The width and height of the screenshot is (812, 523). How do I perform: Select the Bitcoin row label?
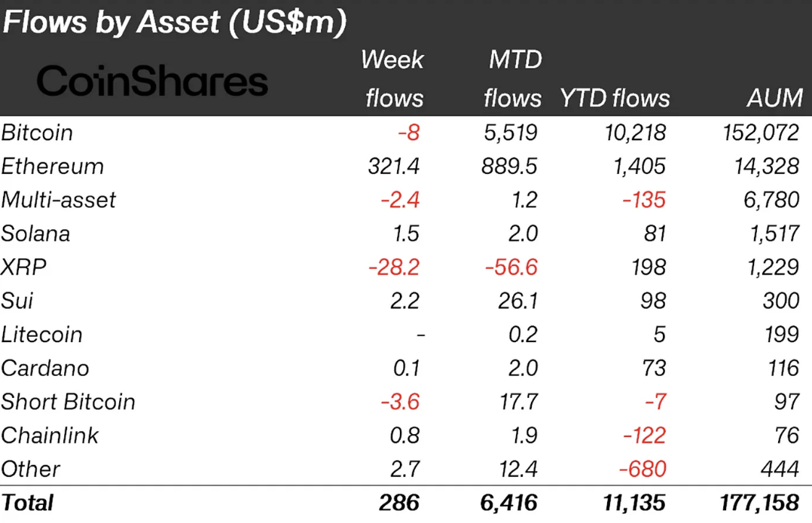point(37,133)
